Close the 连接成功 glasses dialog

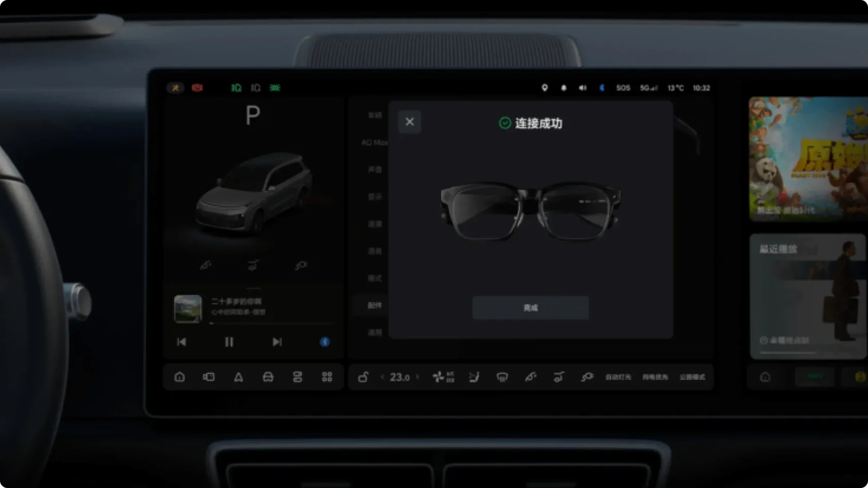[x=409, y=122]
